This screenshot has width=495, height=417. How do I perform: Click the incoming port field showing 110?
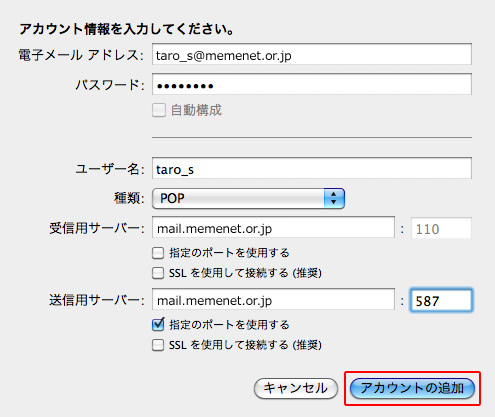(x=441, y=228)
